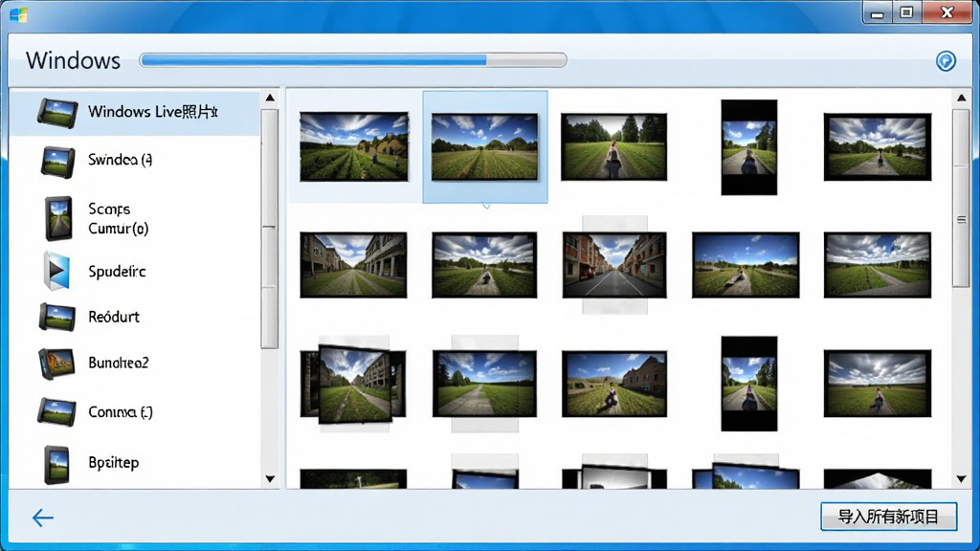Screen dimensions: 980x551
Task: Click photo grid scrollbar up arrow
Action: 961,98
